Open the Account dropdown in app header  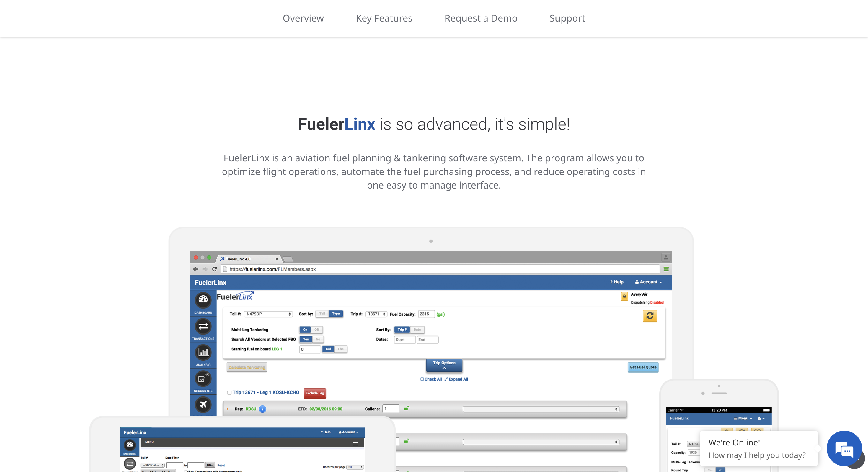tap(648, 282)
